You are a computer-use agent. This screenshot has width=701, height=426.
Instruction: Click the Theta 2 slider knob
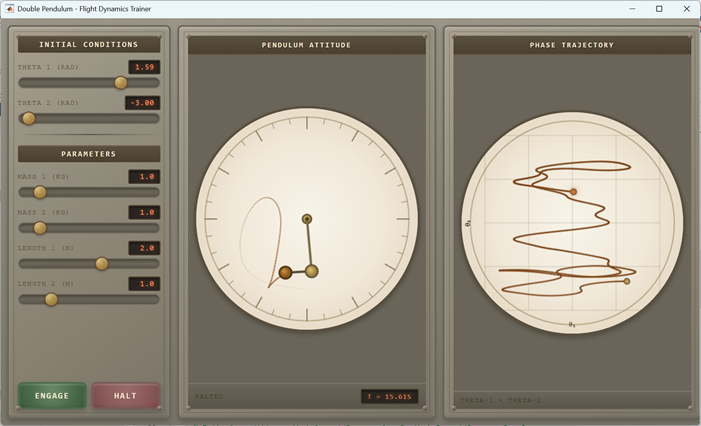29,118
